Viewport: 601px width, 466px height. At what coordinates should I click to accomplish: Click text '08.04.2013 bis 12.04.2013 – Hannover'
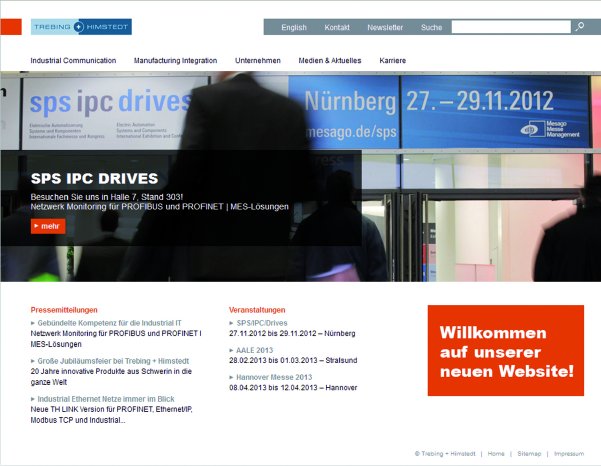pyautogui.click(x=293, y=388)
